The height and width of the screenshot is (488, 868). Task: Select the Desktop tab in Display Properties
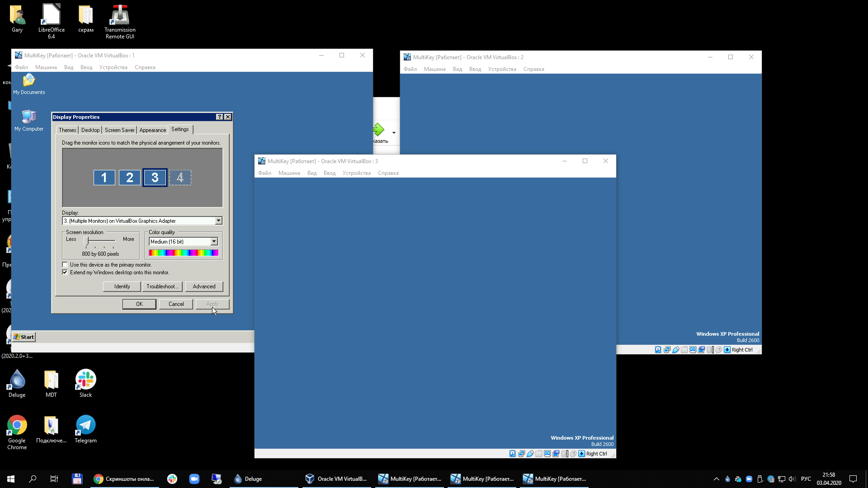pyautogui.click(x=90, y=130)
